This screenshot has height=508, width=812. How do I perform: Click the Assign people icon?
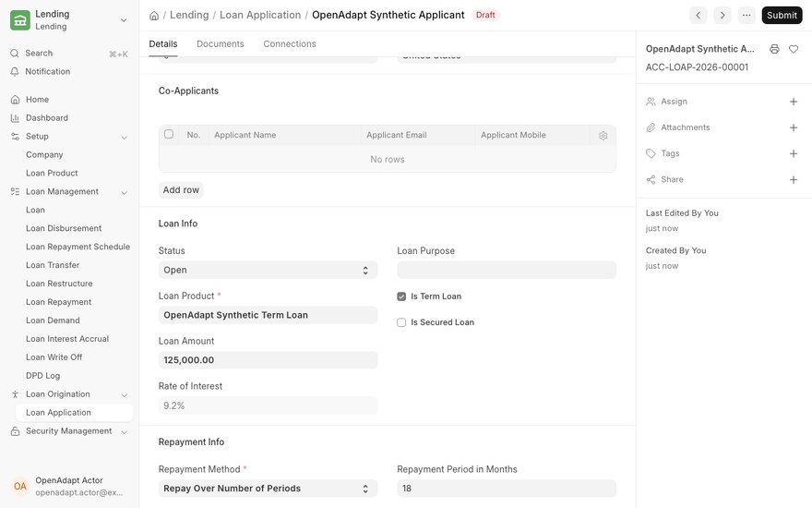tap(651, 102)
